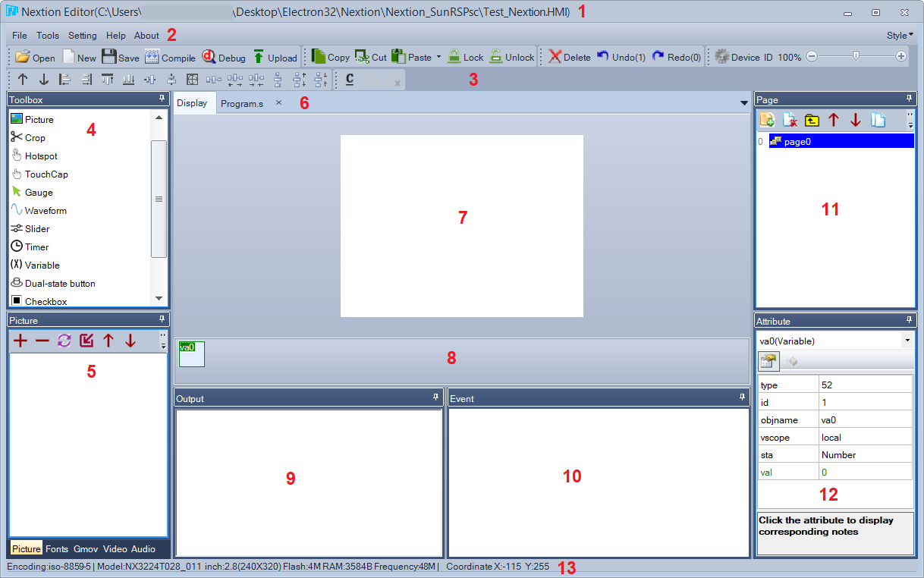924x578 pixels.
Task: Open the Style dropdown
Action: click(x=900, y=36)
